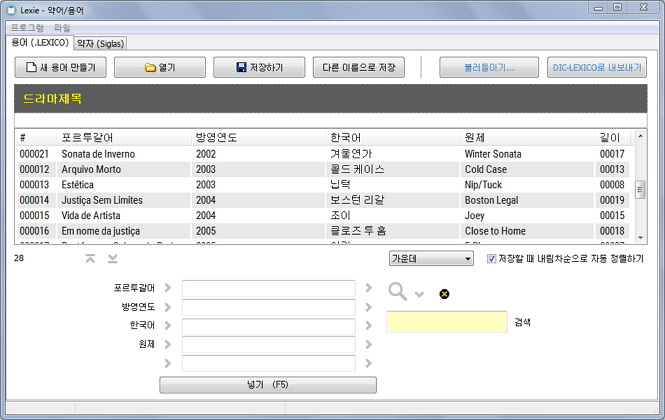This screenshot has height=420, width=665.
Task: Click the list vertical scrollbar thumb
Action: tap(640, 189)
